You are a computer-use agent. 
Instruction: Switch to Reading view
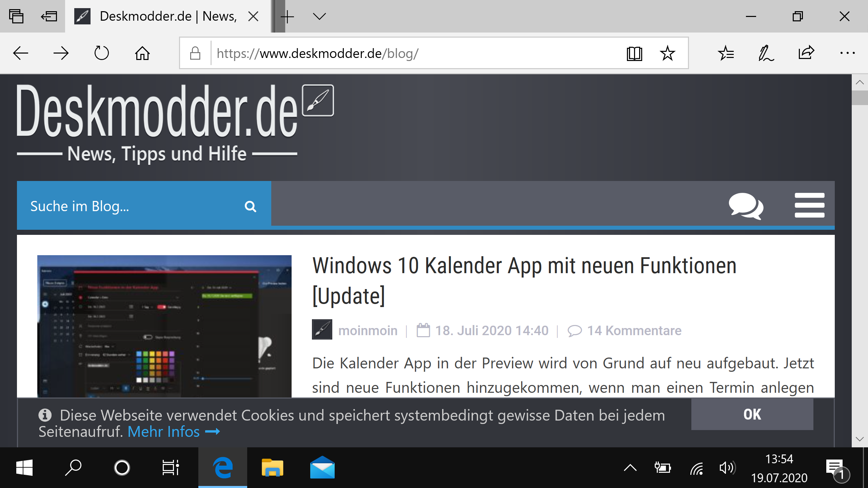[x=634, y=53]
